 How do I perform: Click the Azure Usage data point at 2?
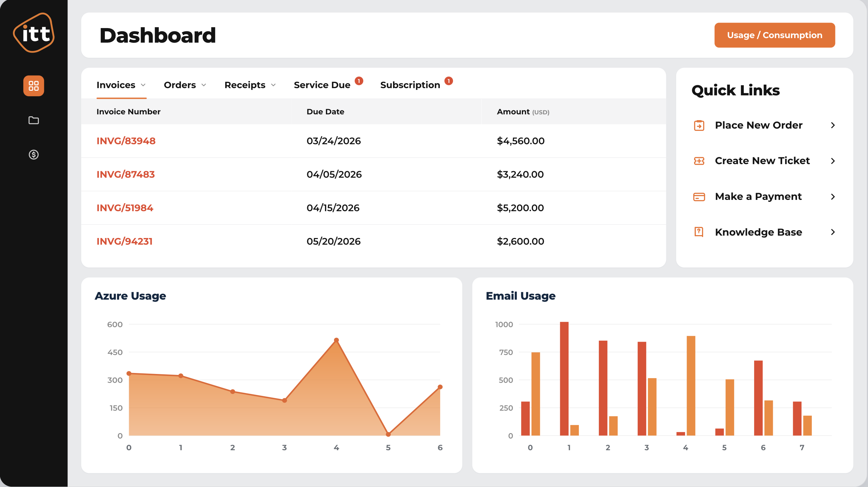click(233, 391)
